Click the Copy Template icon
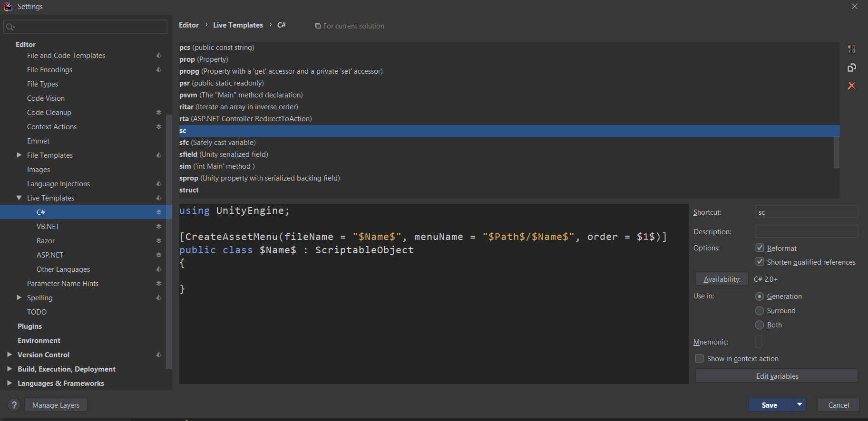The width and height of the screenshot is (868, 421). click(x=851, y=67)
